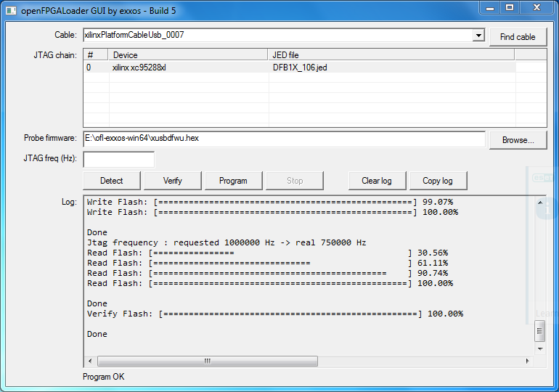Click the log scroll down arrow
Screen dimensions: 559x392
tap(540, 348)
